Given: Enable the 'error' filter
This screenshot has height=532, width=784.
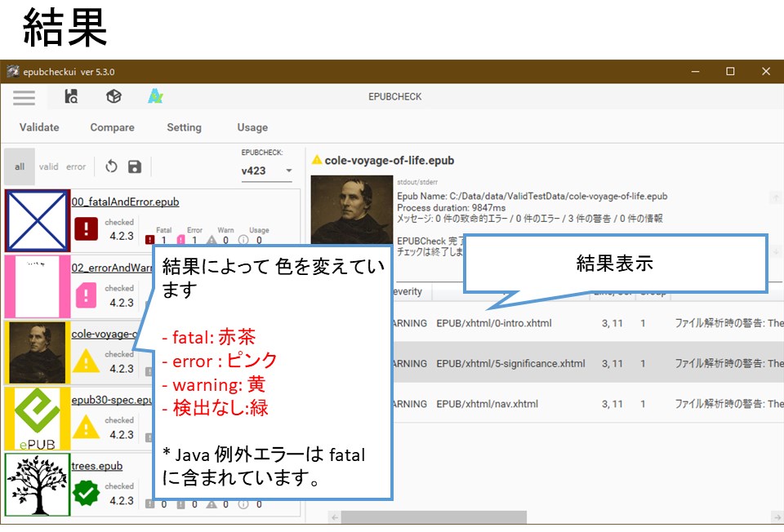Looking at the screenshot, I should (74, 166).
